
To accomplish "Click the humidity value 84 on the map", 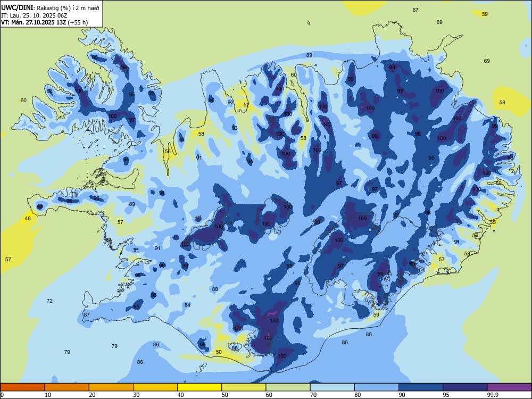I will tap(187, 305).
